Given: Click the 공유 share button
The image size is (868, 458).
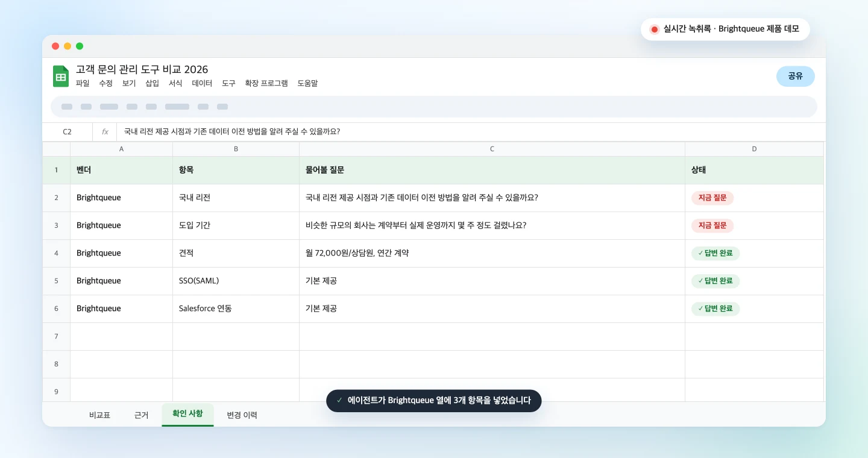Looking at the screenshot, I should 796,77.
